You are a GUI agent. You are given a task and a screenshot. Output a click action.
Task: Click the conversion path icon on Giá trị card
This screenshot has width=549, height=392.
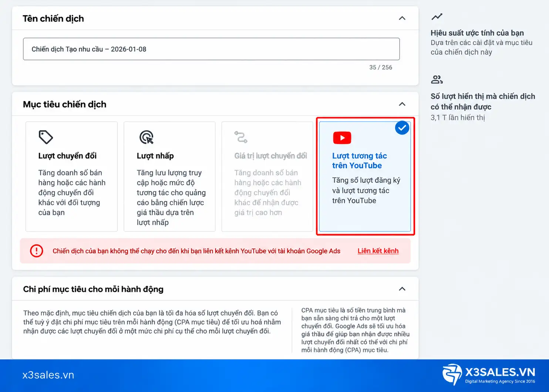[241, 137]
